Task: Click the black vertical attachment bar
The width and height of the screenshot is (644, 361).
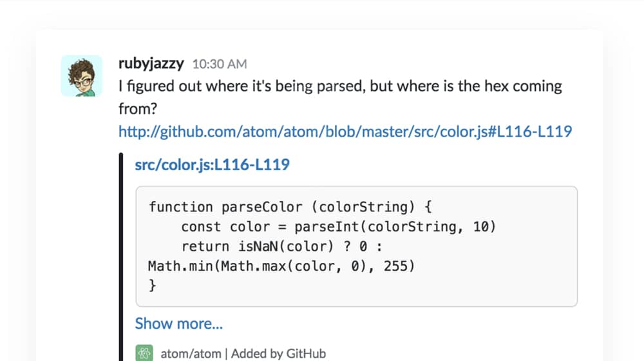Action: point(121,258)
